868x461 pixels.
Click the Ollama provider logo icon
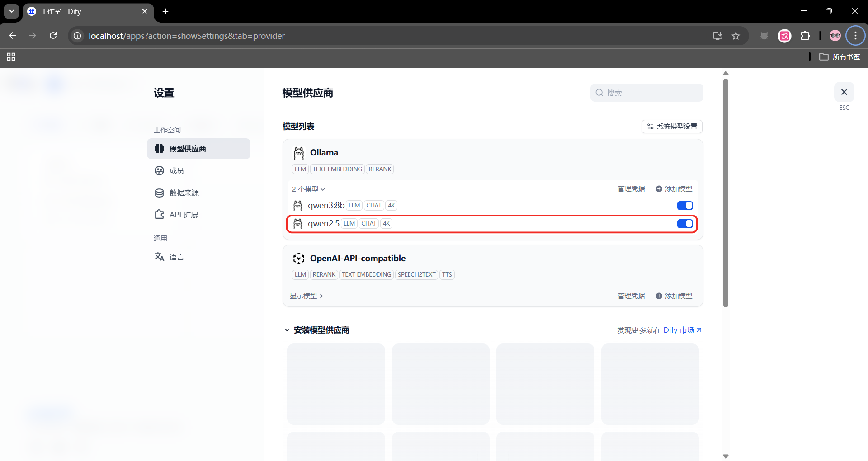click(298, 153)
